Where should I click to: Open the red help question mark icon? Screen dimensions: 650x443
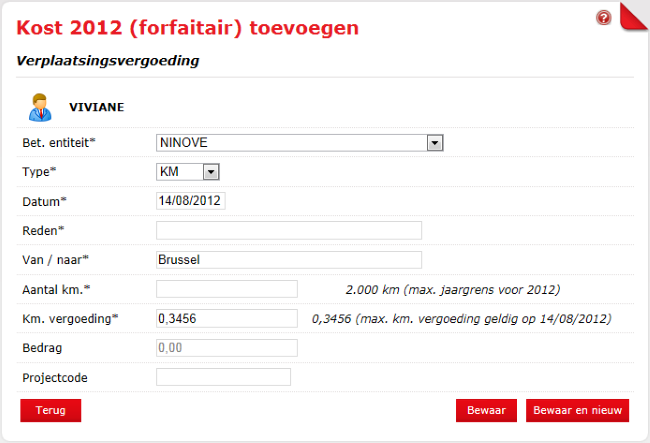604,18
